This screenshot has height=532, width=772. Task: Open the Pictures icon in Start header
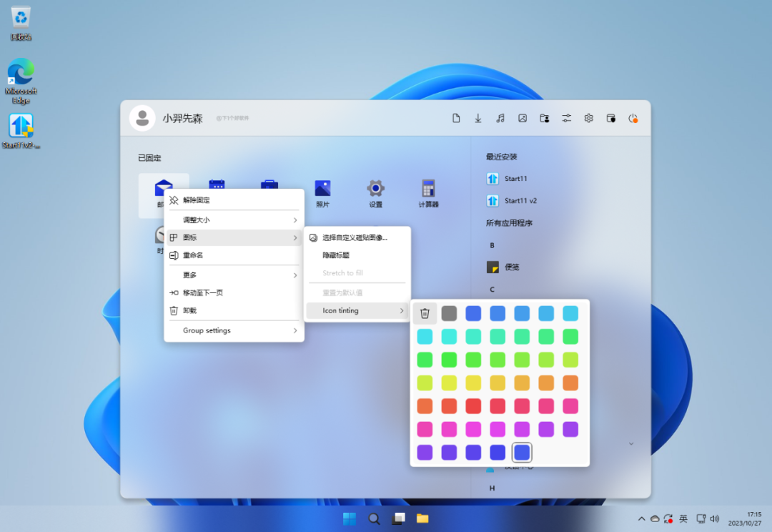[x=523, y=118]
